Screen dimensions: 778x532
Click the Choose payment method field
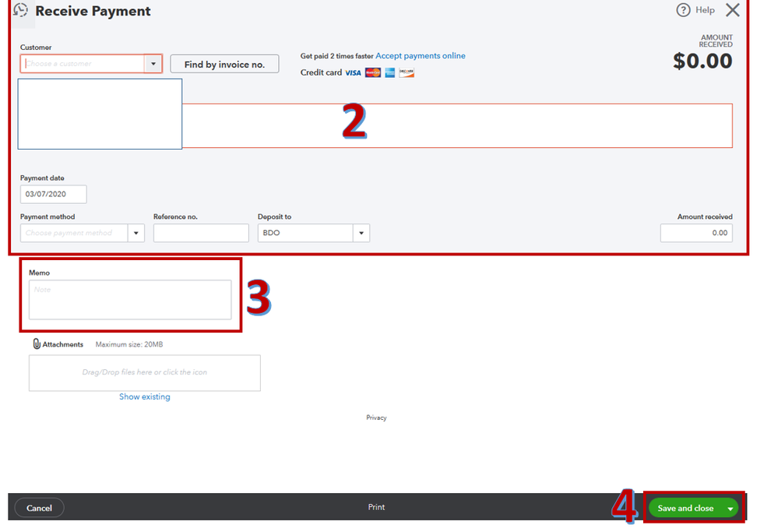point(74,233)
